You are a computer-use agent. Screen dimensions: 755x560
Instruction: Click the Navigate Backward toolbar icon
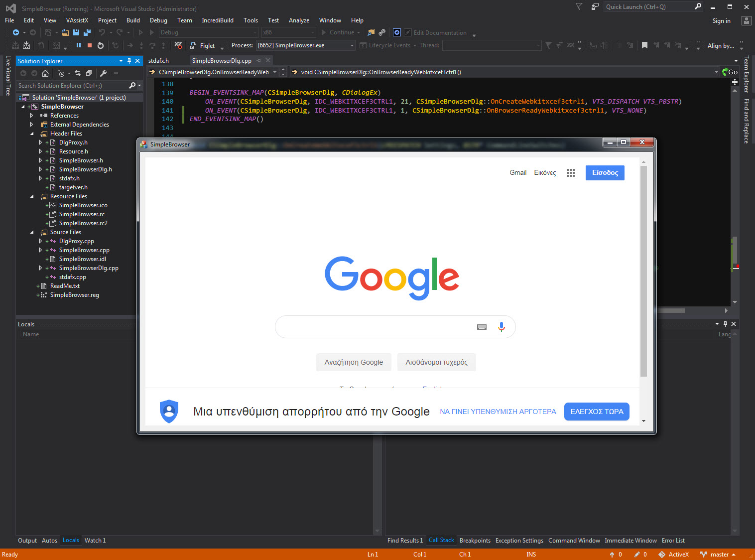[x=15, y=32]
